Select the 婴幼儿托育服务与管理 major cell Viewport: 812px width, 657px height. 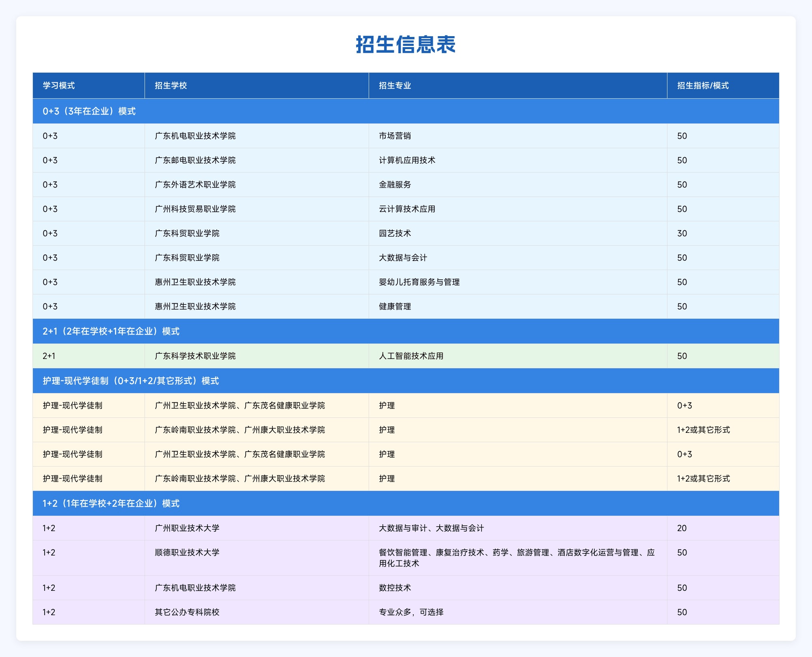(x=518, y=282)
